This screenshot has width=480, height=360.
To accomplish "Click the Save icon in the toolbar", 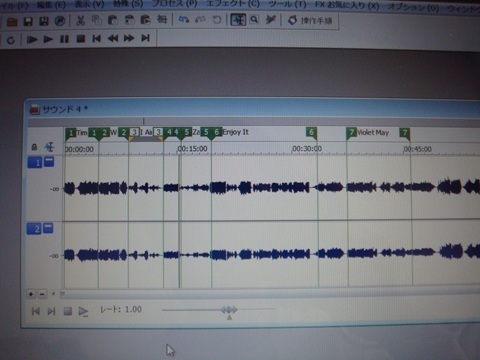I will click(28, 22).
